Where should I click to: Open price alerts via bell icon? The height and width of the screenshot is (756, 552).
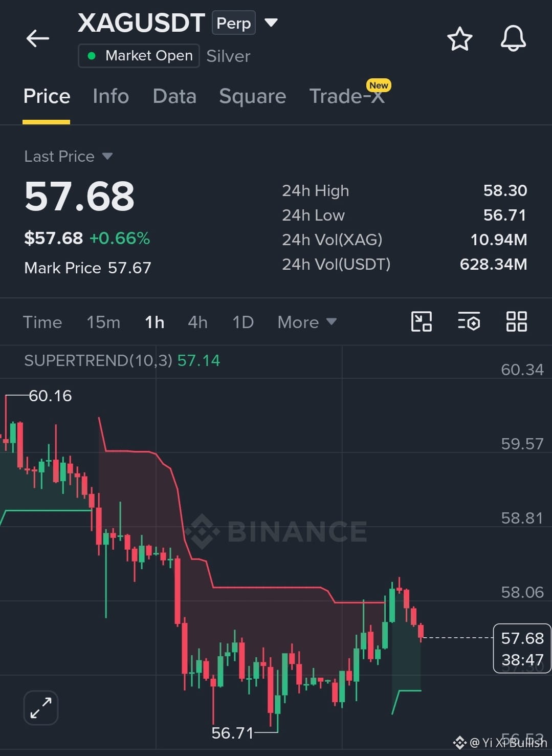pyautogui.click(x=513, y=38)
